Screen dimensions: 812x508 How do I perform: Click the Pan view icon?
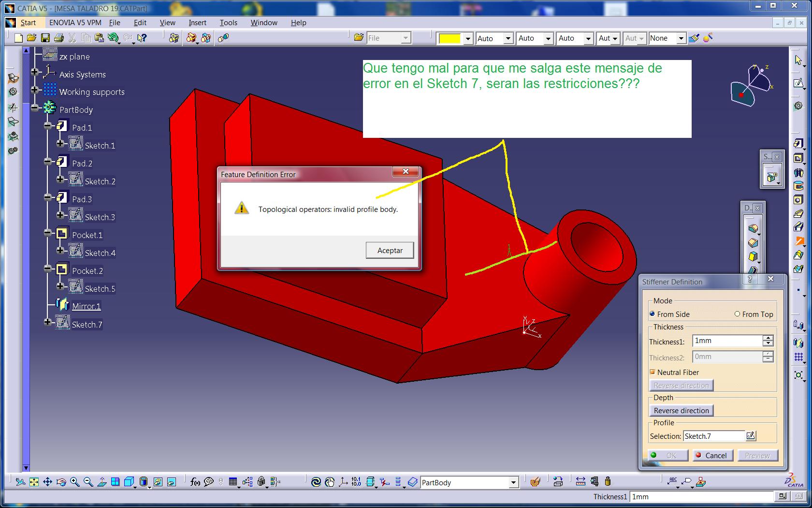tap(47, 482)
